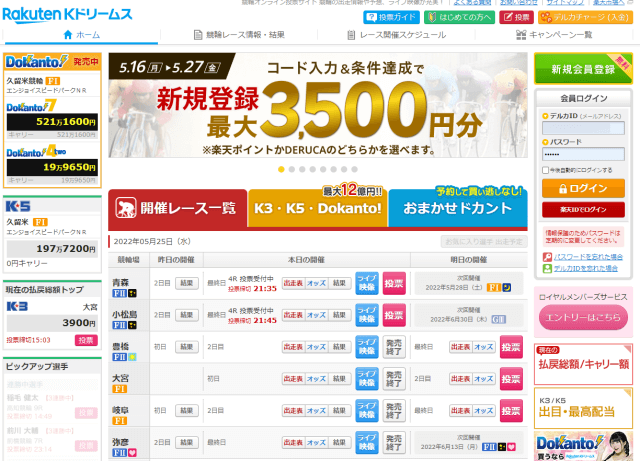Switch to K3・K5・Dokanto! tab
This screenshot has height=461, width=640.
pos(318,208)
